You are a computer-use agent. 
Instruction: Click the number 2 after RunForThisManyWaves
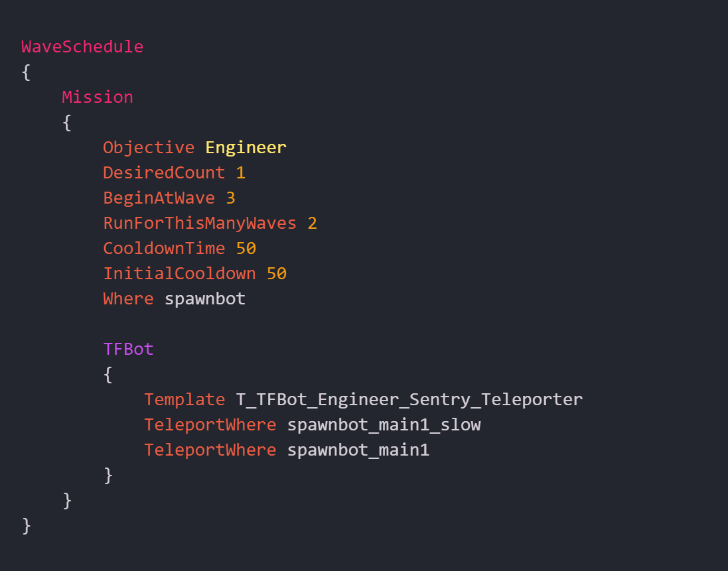coord(312,223)
